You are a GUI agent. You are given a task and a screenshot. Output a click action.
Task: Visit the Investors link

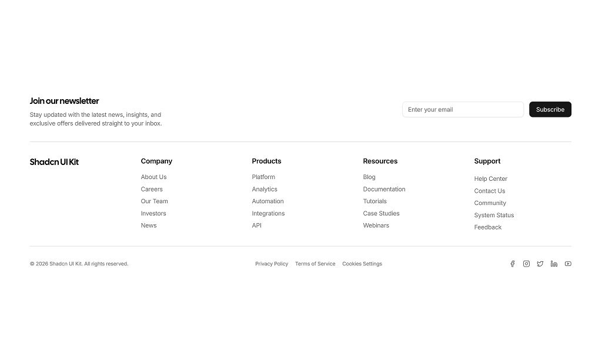(x=153, y=213)
